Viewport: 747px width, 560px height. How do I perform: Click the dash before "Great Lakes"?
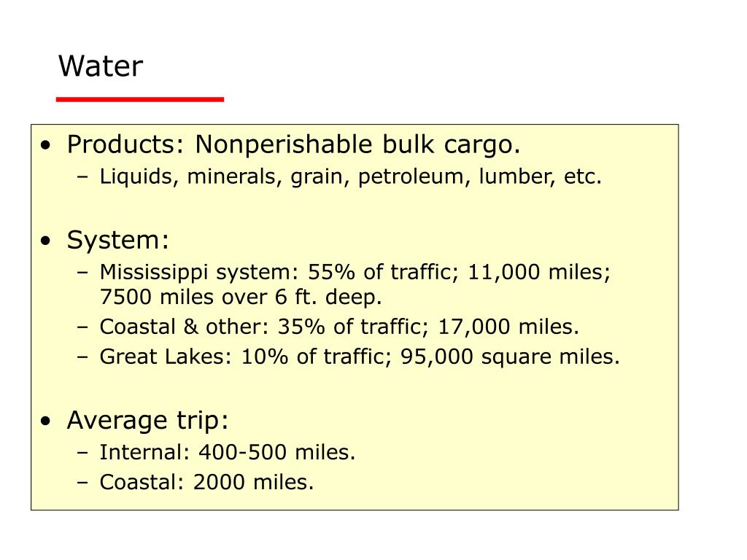[82, 358]
